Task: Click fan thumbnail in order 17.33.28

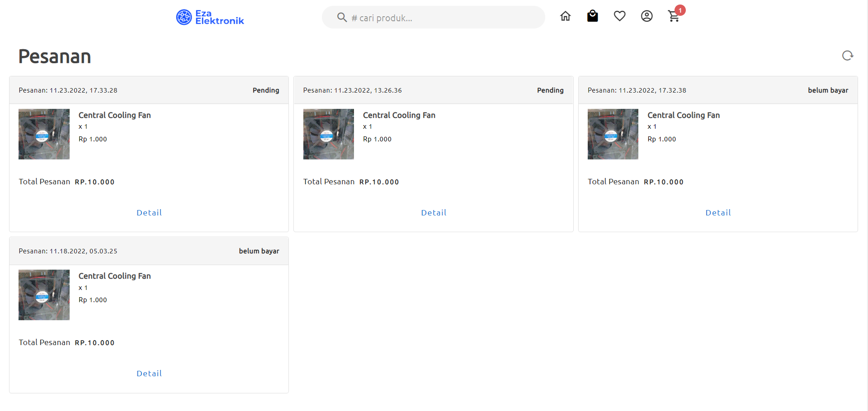Action: pos(44,134)
